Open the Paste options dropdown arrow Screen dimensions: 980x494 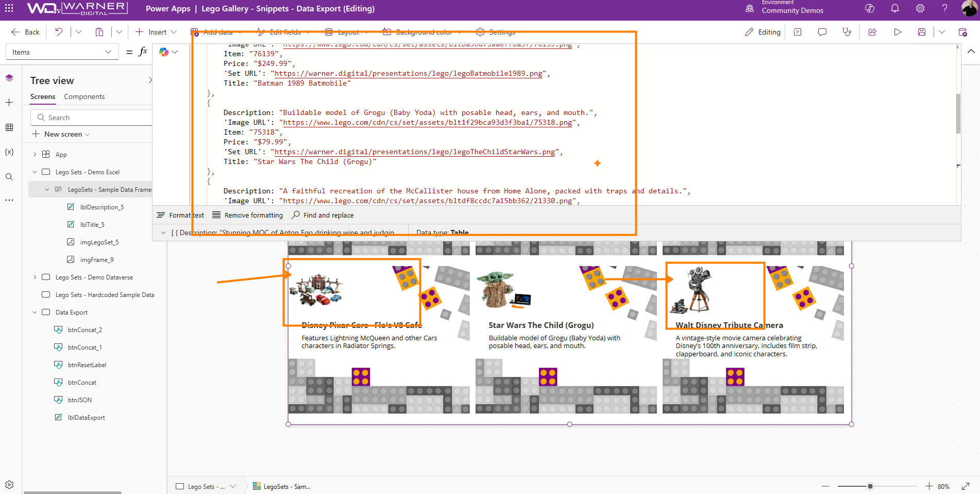pos(119,32)
